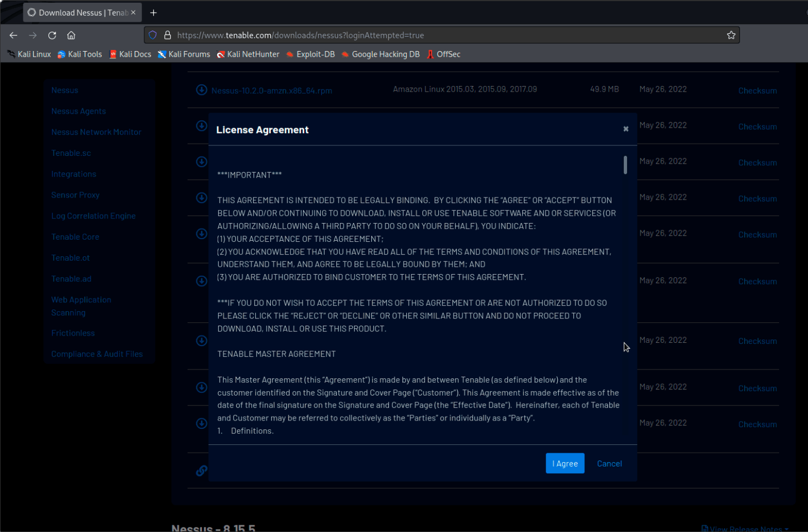Bookmark this page with star icon
The width and height of the screenshot is (808, 532).
pos(731,35)
